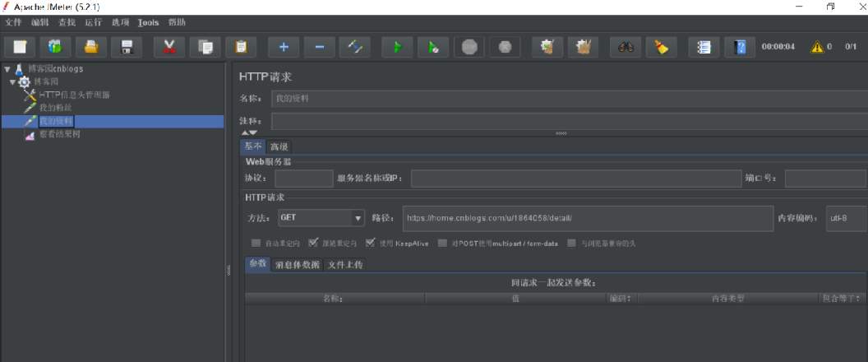868x362 pixels.
Task: Open Help with the question mark icon
Action: [x=740, y=47]
